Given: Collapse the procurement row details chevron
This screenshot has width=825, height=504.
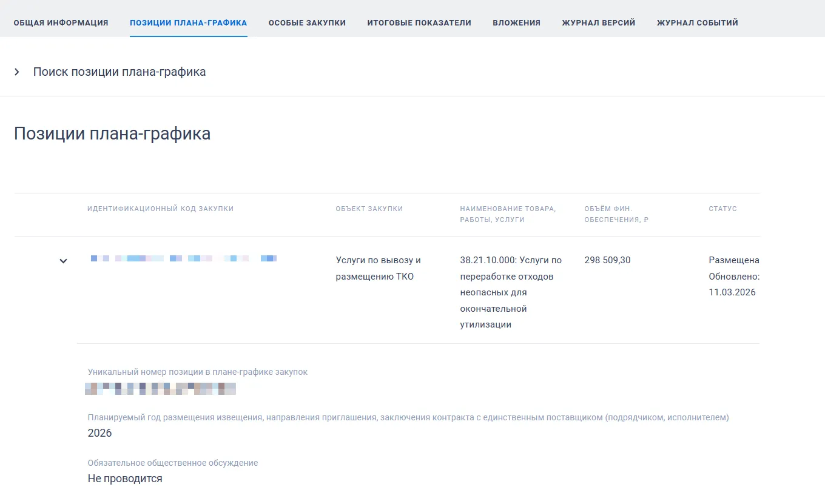Looking at the screenshot, I should pos(63,261).
